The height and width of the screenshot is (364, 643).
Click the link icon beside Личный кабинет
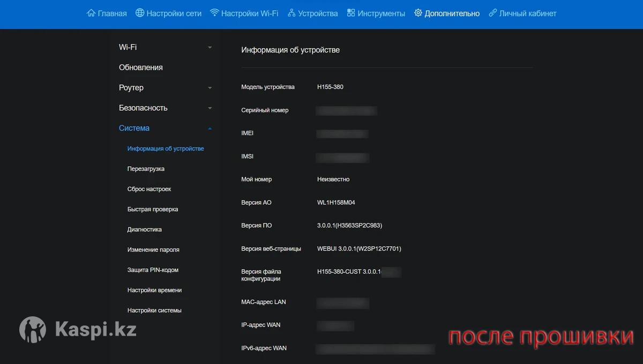click(493, 13)
